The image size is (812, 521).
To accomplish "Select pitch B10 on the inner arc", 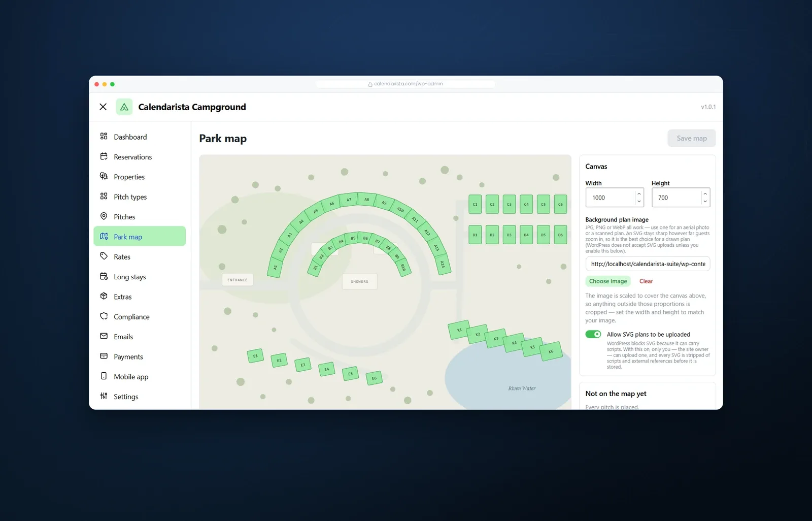I will coord(403,267).
